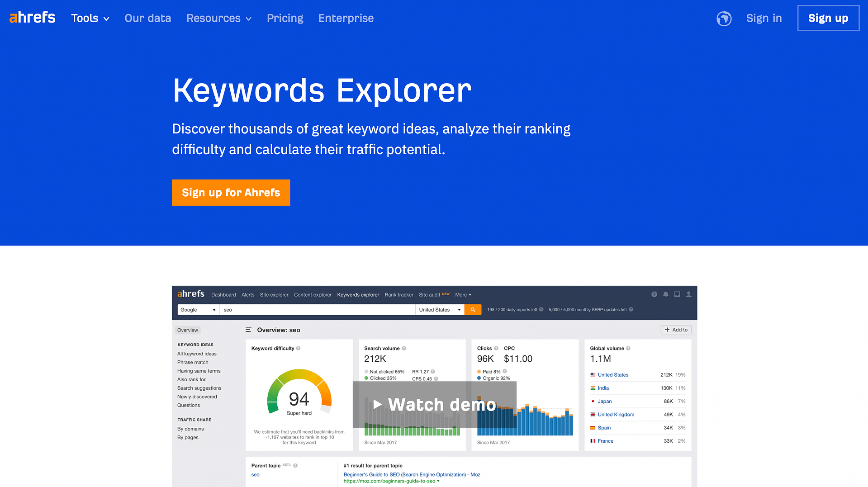This screenshot has height=487, width=868.
Task: Open By pages under Traffic share
Action: (188, 438)
